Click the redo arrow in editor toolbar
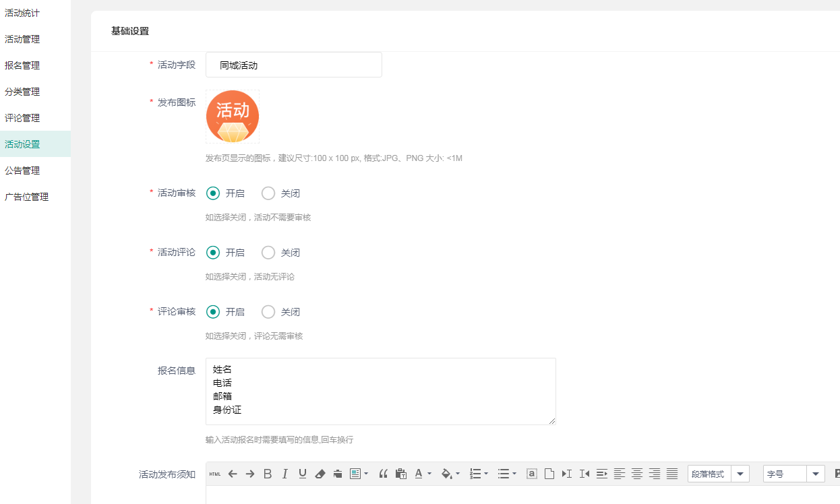Viewport: 840px width, 504px height. [250, 474]
